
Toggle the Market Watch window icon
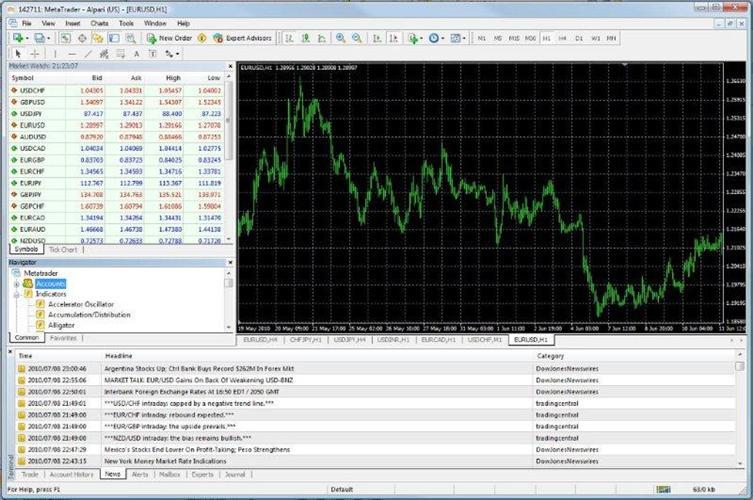pos(65,38)
